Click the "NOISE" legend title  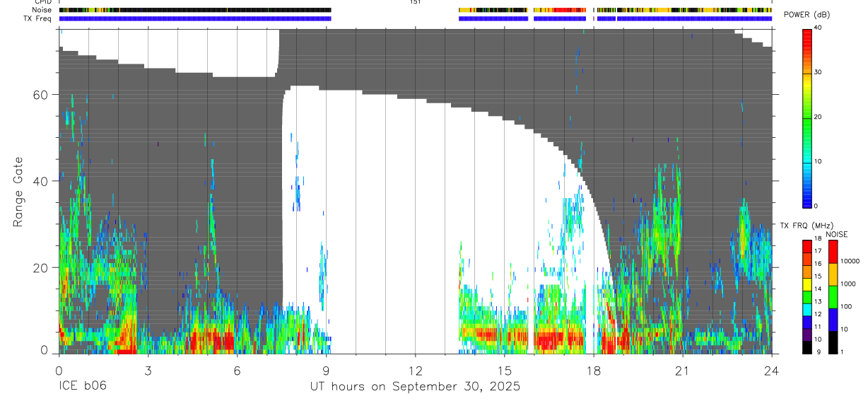(837, 234)
